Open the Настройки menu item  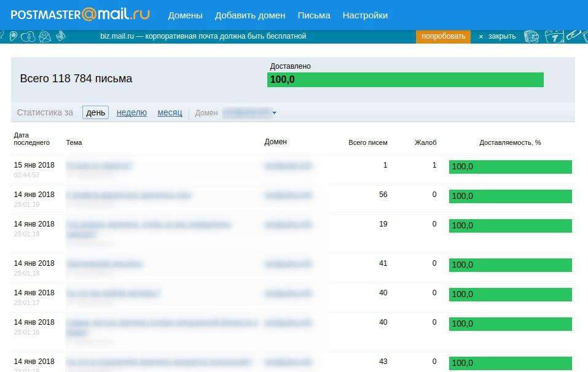point(365,15)
